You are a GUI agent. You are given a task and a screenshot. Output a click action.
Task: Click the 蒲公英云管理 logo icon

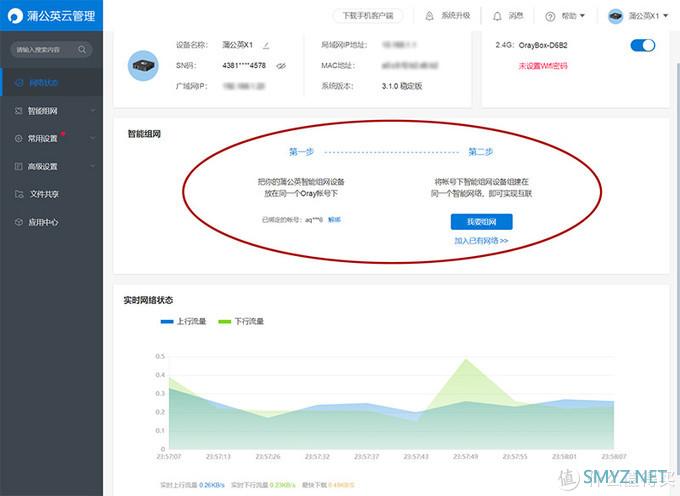click(15, 16)
